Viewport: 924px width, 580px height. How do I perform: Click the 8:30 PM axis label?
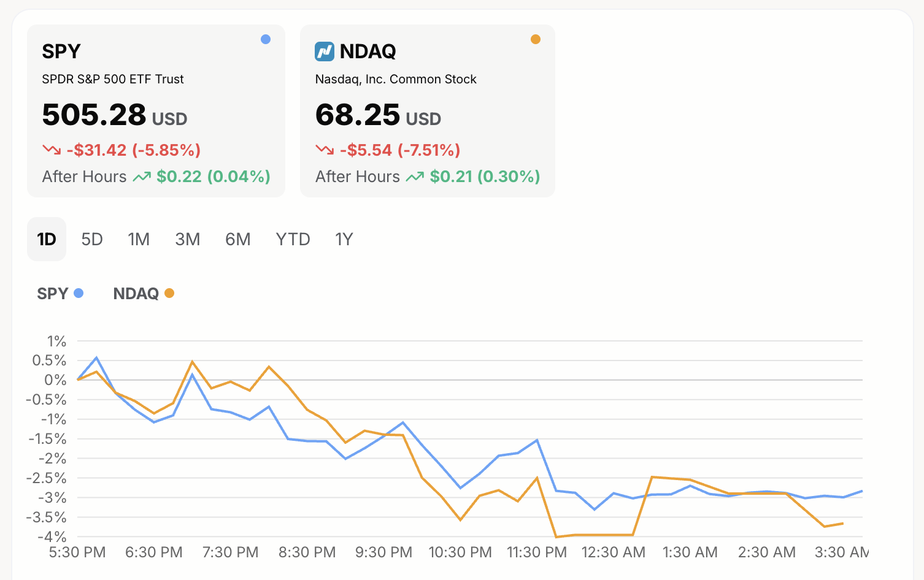click(x=307, y=552)
